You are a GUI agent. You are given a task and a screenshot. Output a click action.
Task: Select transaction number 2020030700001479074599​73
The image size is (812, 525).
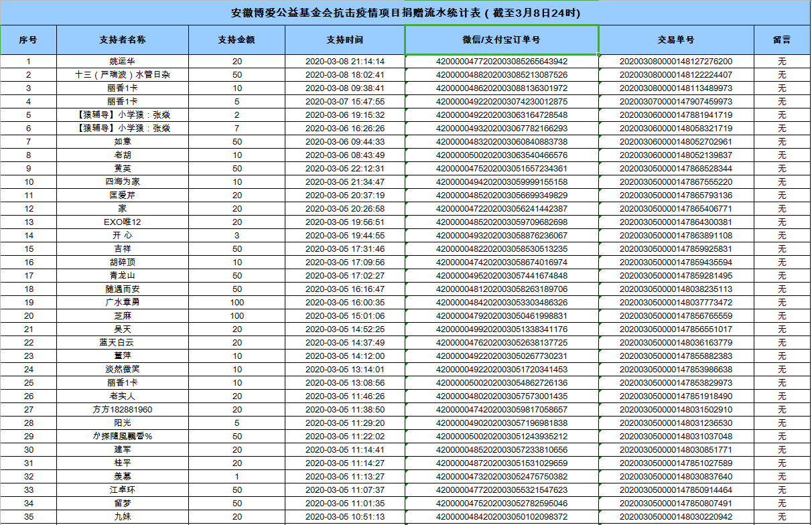click(676, 102)
